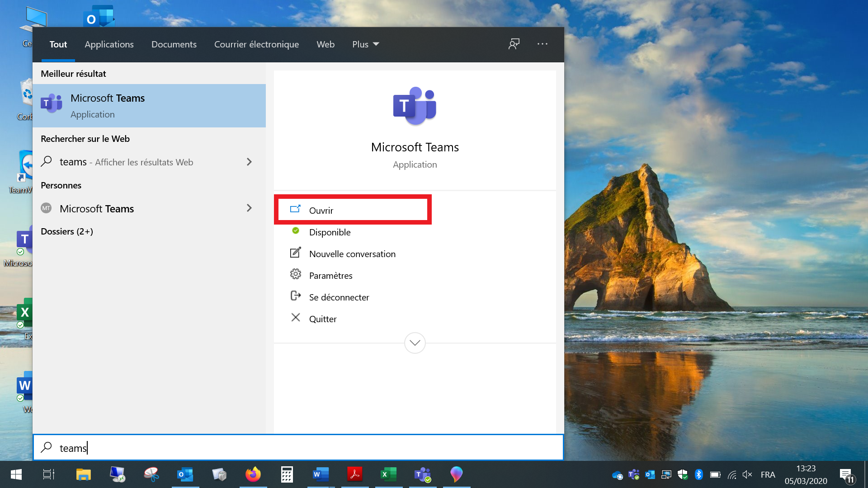The image size is (868, 488).
Task: Expand more actions with the round chevron
Action: 415,343
